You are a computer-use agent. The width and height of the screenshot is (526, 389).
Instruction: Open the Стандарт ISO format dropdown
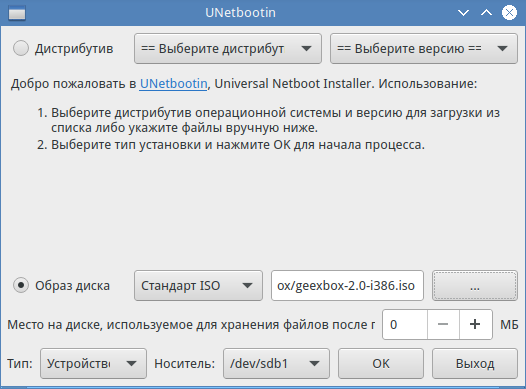tap(198, 286)
